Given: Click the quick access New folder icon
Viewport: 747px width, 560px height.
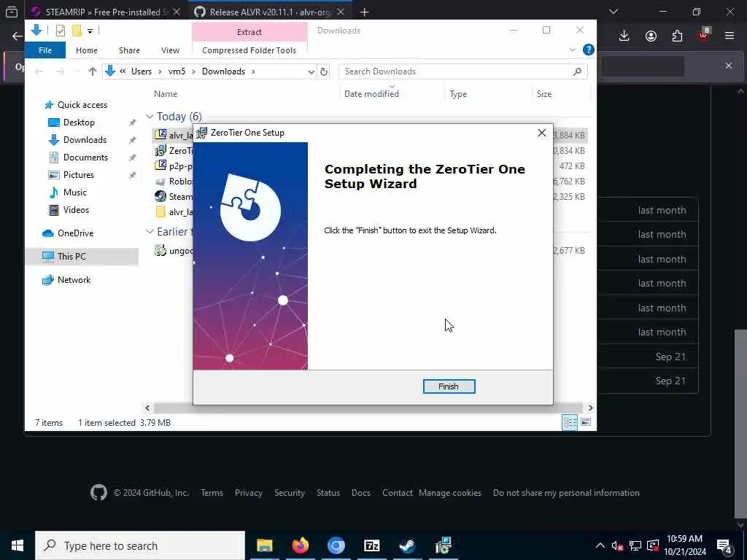Looking at the screenshot, I should point(77,31).
